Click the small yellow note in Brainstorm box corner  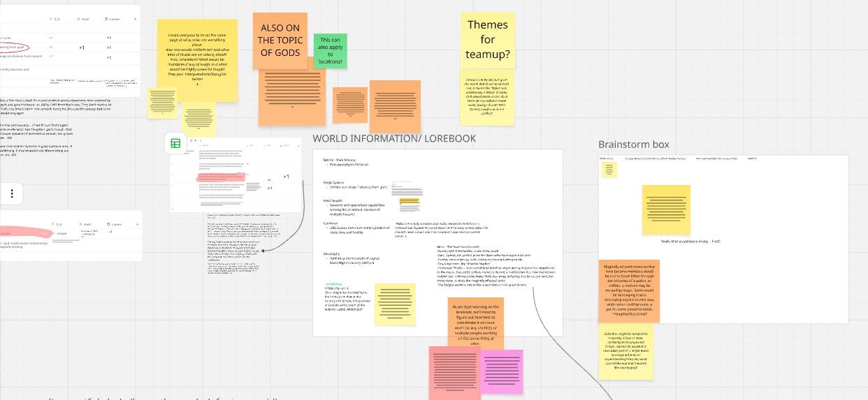pyautogui.click(x=609, y=170)
